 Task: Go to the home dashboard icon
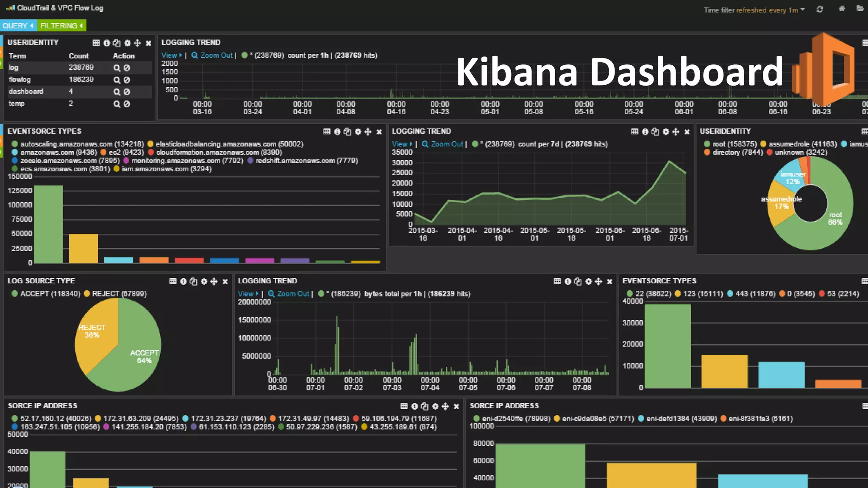(x=842, y=8)
